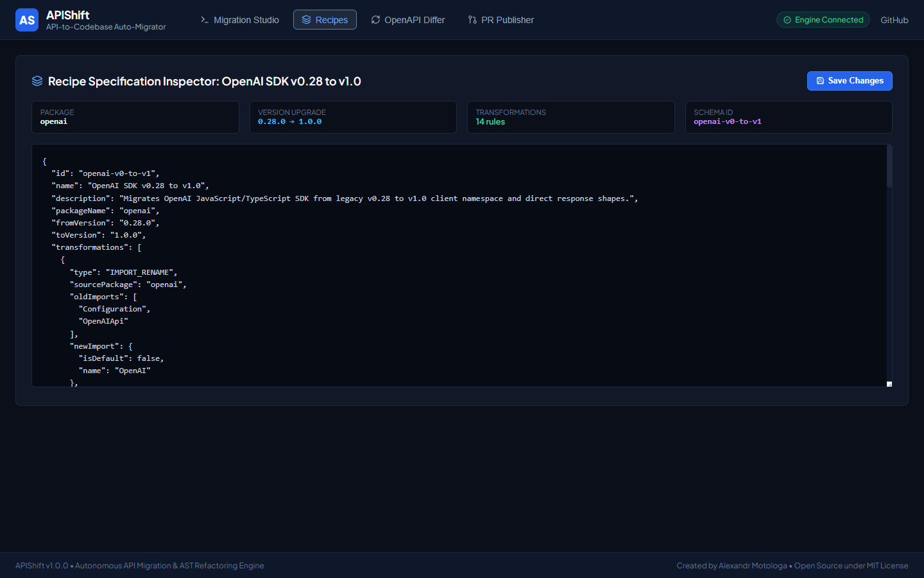Click the APIShift AS logo icon
Viewport: 924px width, 578px height.
pyautogui.click(x=27, y=20)
